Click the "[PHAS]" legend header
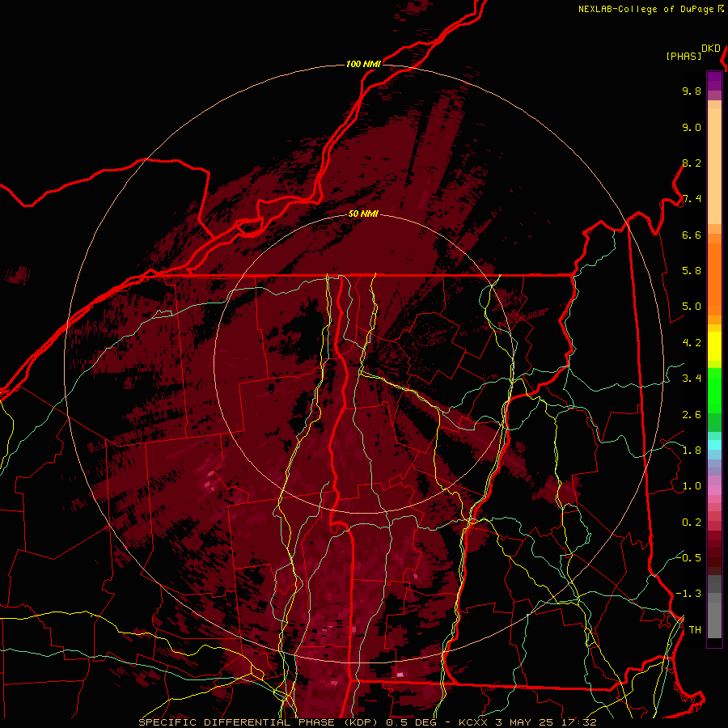Viewport: 728px width, 728px height. [684, 56]
